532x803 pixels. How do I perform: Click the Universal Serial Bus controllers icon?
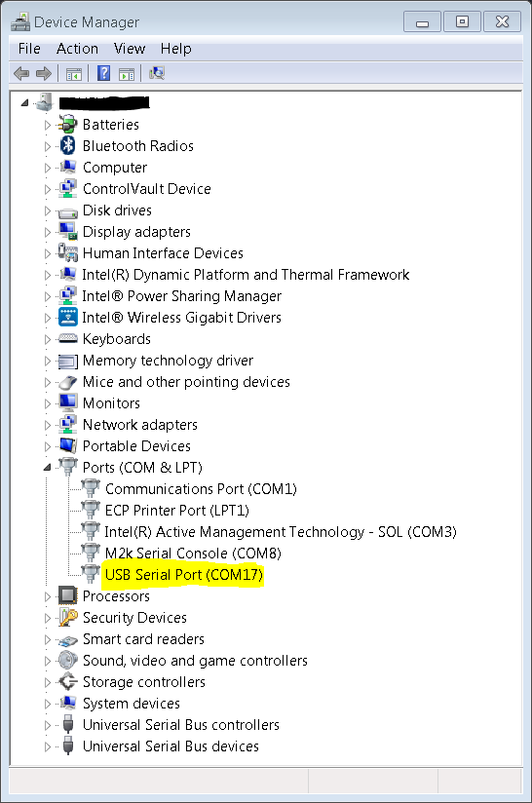[67, 725]
